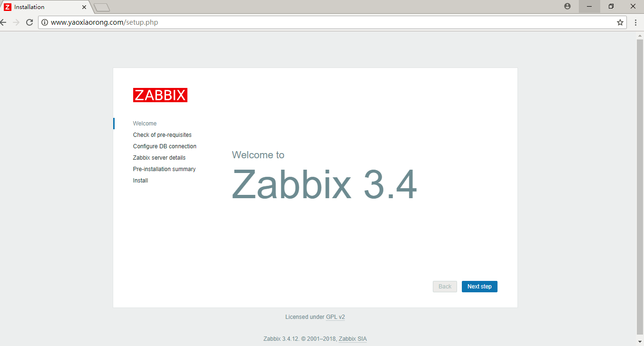This screenshot has width=644, height=346.
Task: Open a new browser tab
Action: point(102,7)
